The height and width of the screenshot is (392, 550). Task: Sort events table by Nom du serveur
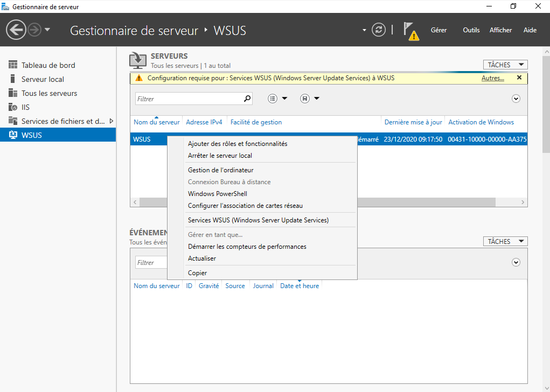[156, 286]
